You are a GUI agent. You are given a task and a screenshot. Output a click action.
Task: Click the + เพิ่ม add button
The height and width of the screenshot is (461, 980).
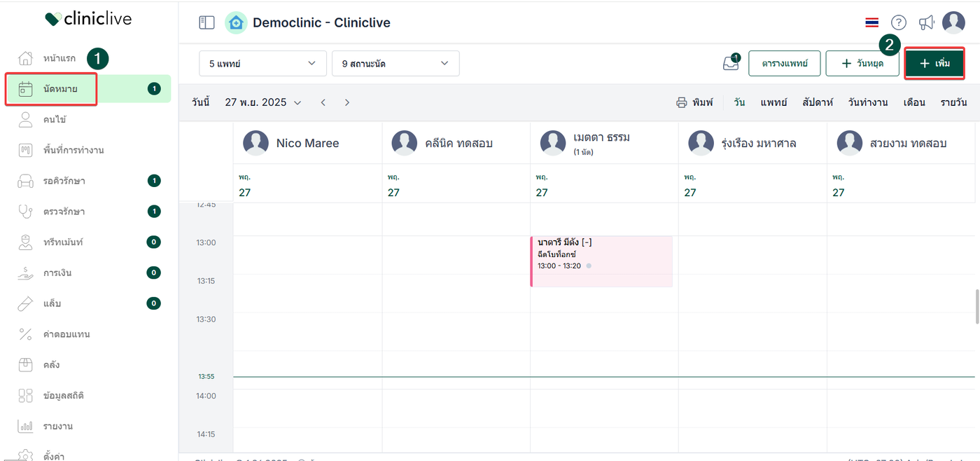[934, 63]
